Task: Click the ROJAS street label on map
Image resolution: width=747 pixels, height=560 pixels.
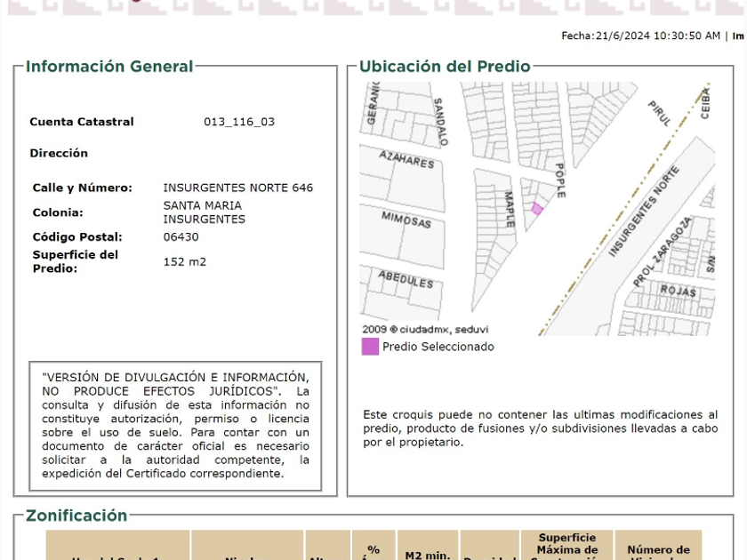Action: coord(678,290)
